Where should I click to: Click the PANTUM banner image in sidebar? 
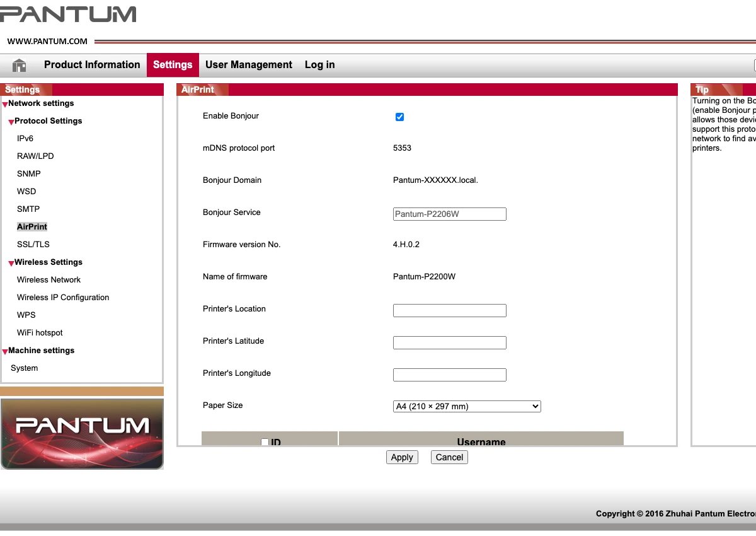pos(82,434)
